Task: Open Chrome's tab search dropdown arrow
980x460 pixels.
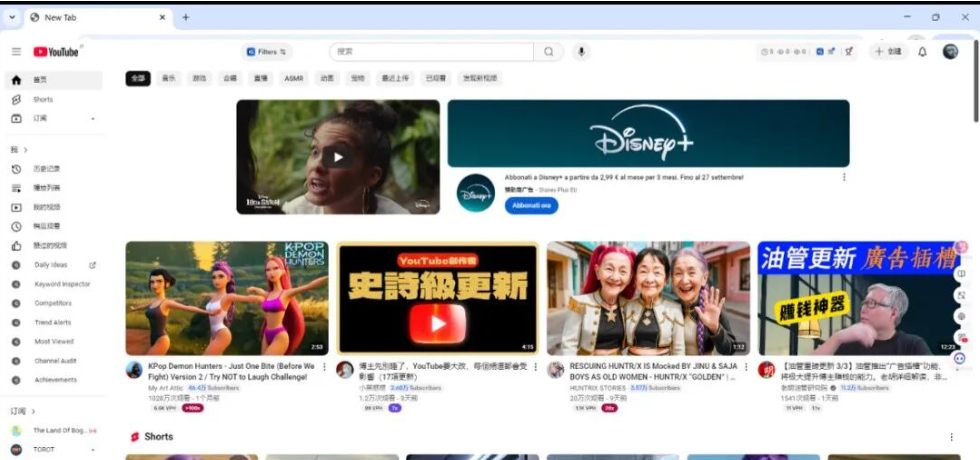Action: [13, 17]
